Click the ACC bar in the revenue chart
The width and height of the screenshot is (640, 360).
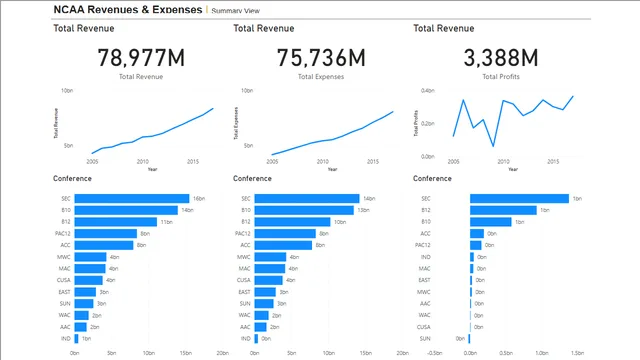coord(104,245)
